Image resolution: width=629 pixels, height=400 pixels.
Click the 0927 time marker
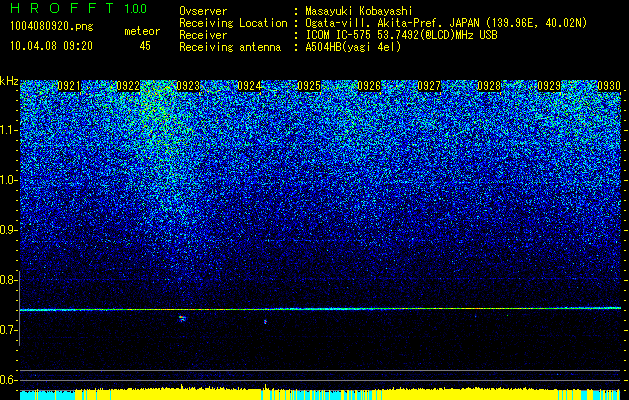429,86
